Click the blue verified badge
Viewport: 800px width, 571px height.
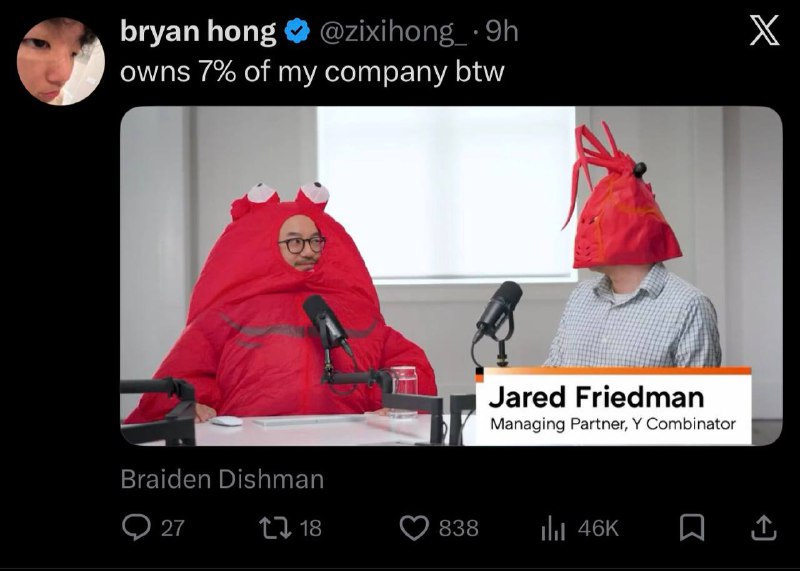click(297, 32)
